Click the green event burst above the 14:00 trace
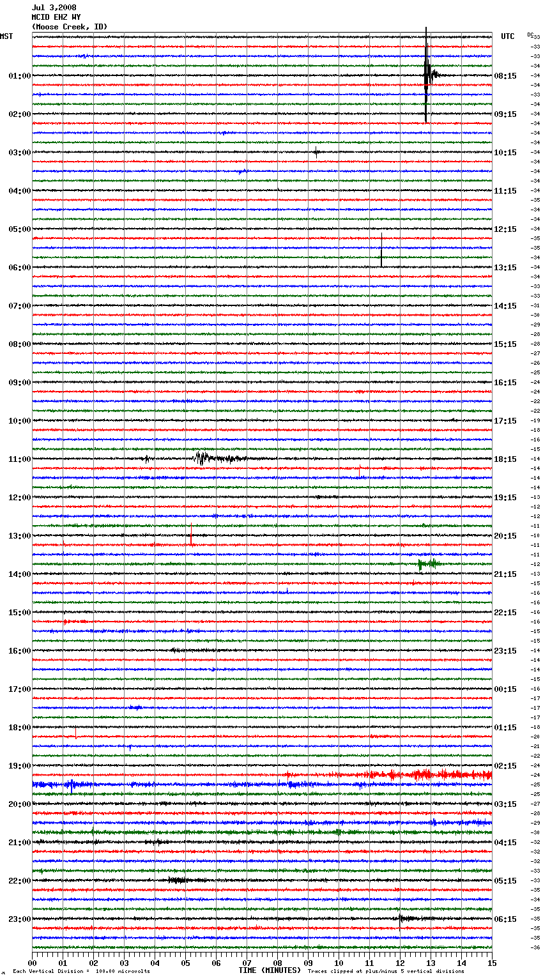The width and height of the screenshot is (543, 980). (x=428, y=563)
